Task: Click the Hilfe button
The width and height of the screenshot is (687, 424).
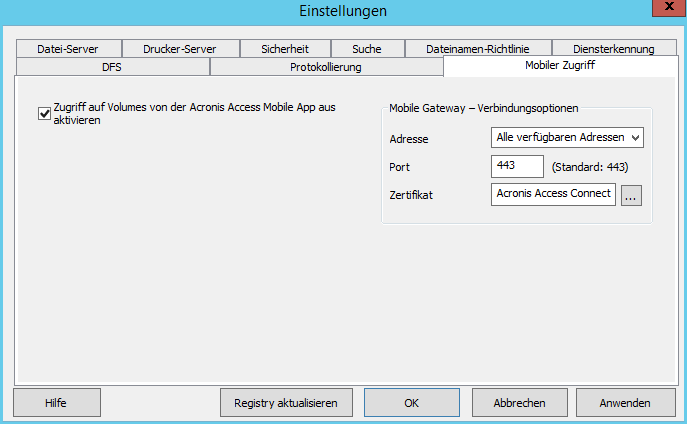Action: 57,403
